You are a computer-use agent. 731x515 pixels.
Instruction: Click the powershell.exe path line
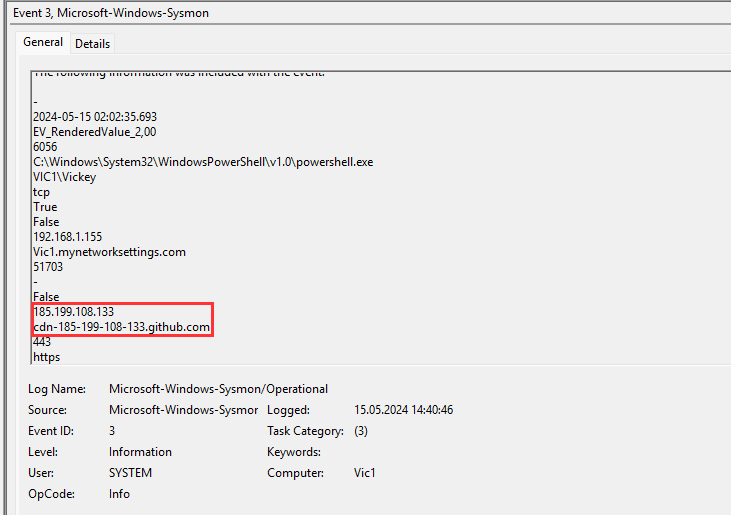pyautogui.click(x=202, y=162)
